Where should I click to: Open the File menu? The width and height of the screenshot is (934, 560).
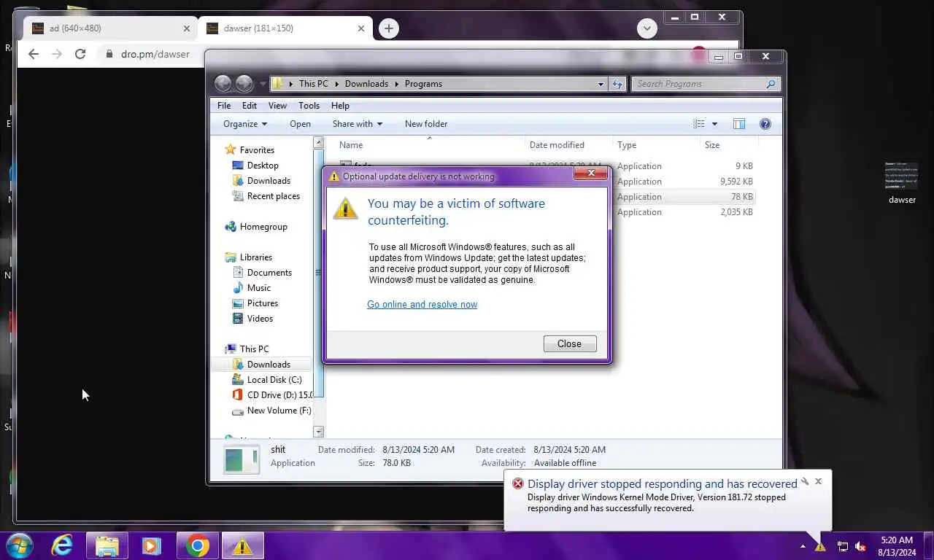click(224, 106)
